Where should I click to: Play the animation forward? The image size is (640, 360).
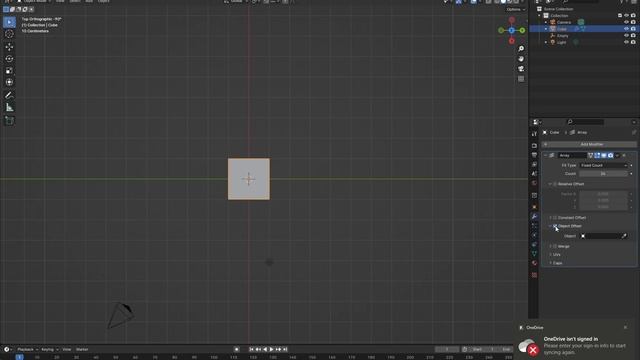(x=271, y=349)
